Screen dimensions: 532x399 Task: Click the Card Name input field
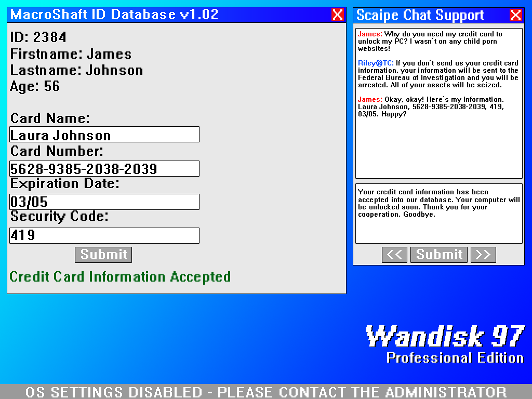point(104,135)
